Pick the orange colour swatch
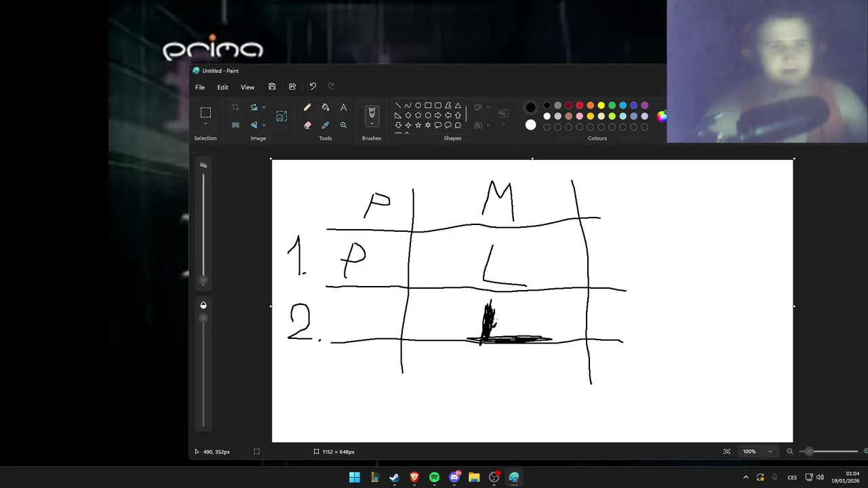Screen dimensions: 868x488 click(590, 106)
